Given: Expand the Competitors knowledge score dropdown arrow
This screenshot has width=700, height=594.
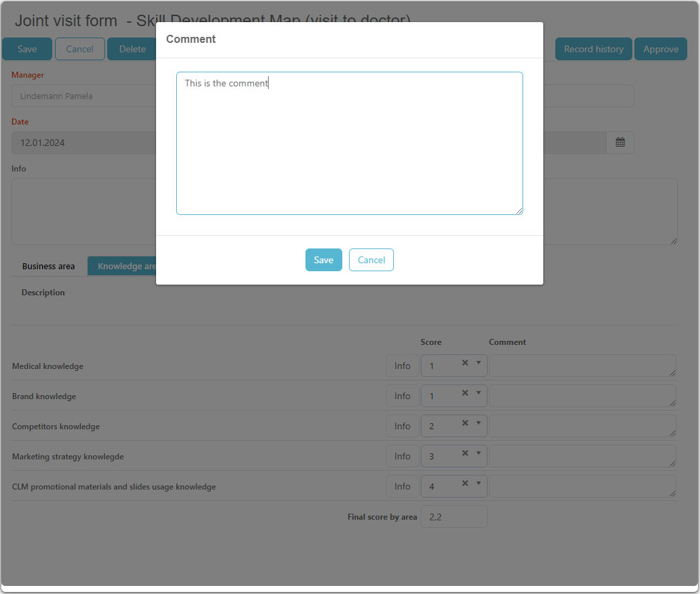Looking at the screenshot, I should [478, 423].
